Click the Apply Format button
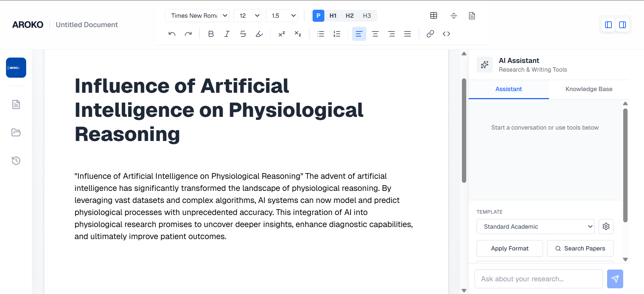The height and width of the screenshot is (294, 644). [509, 248]
